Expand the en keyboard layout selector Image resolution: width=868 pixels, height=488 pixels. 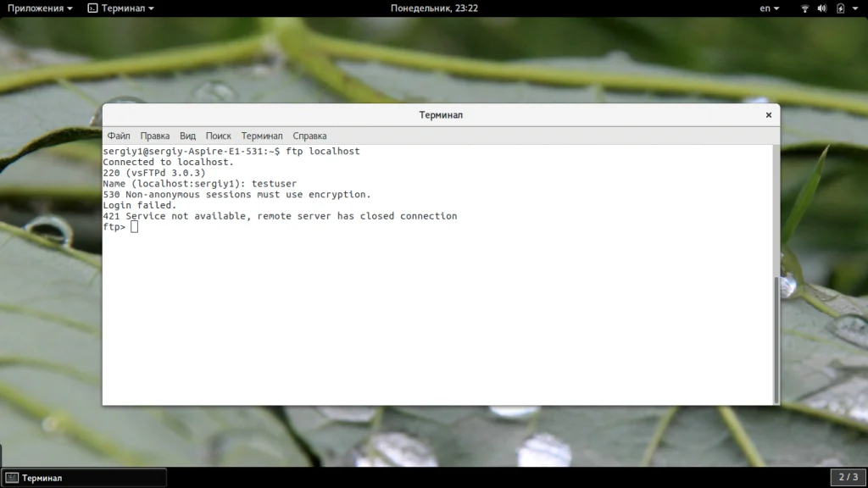point(769,8)
